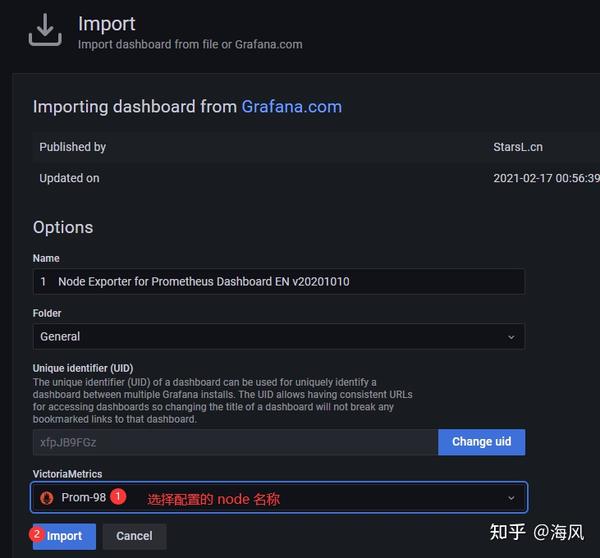Viewport: 600px width, 558px height.
Task: Expand the Folder dropdown chevron arrow
Action: 511,337
